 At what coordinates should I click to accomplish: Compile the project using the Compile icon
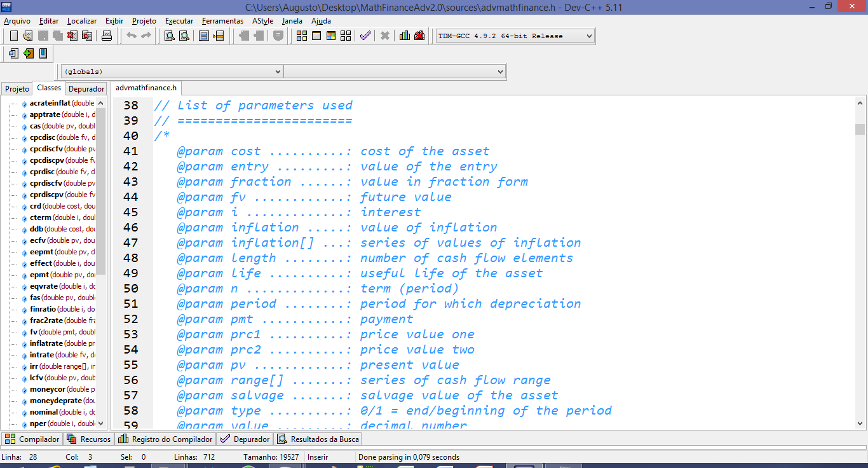[302, 36]
